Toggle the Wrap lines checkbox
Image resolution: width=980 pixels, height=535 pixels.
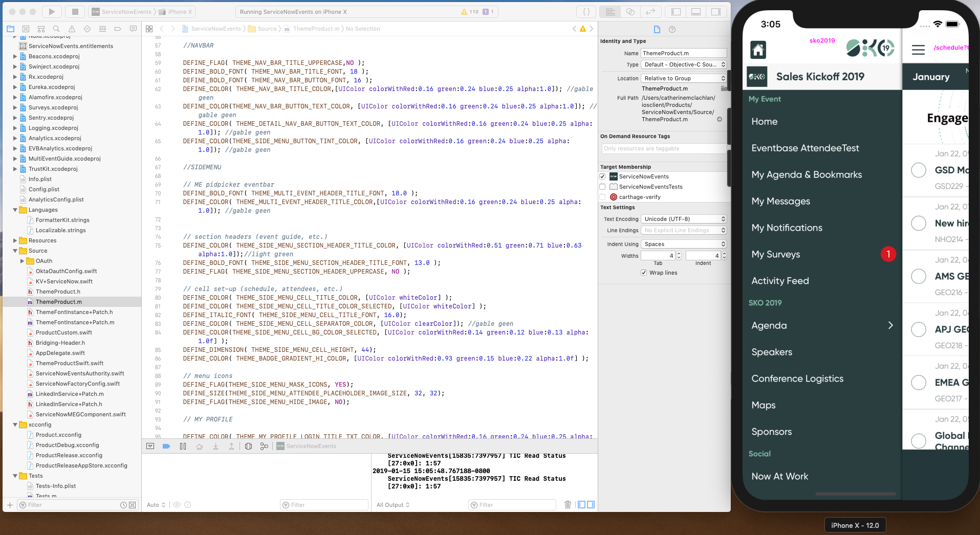tap(644, 273)
